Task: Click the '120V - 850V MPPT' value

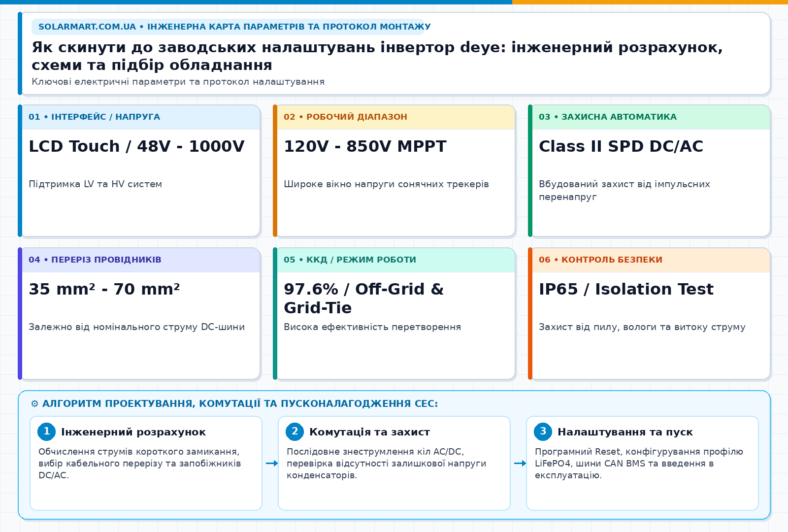Action: [x=365, y=146]
